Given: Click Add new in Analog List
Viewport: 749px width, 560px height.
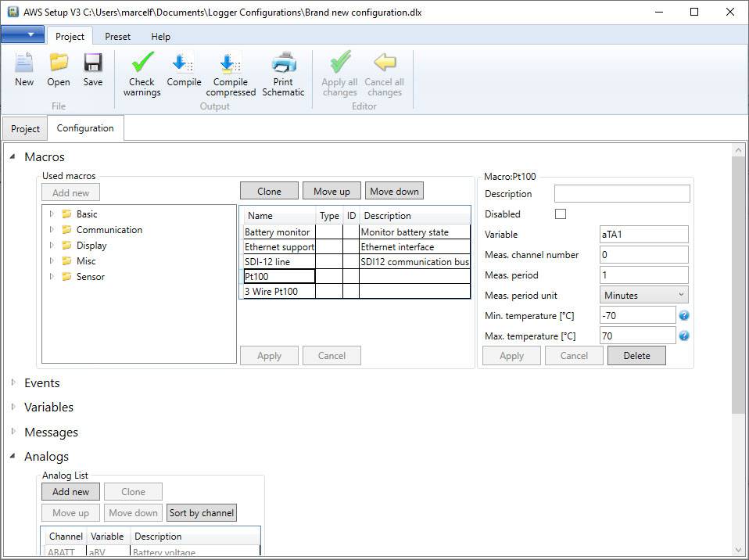Looking at the screenshot, I should 70,492.
